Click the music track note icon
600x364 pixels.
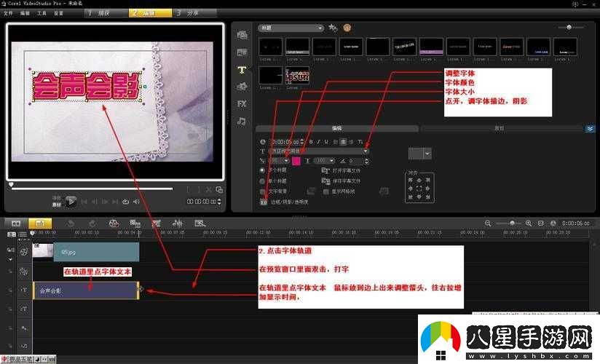click(24, 346)
